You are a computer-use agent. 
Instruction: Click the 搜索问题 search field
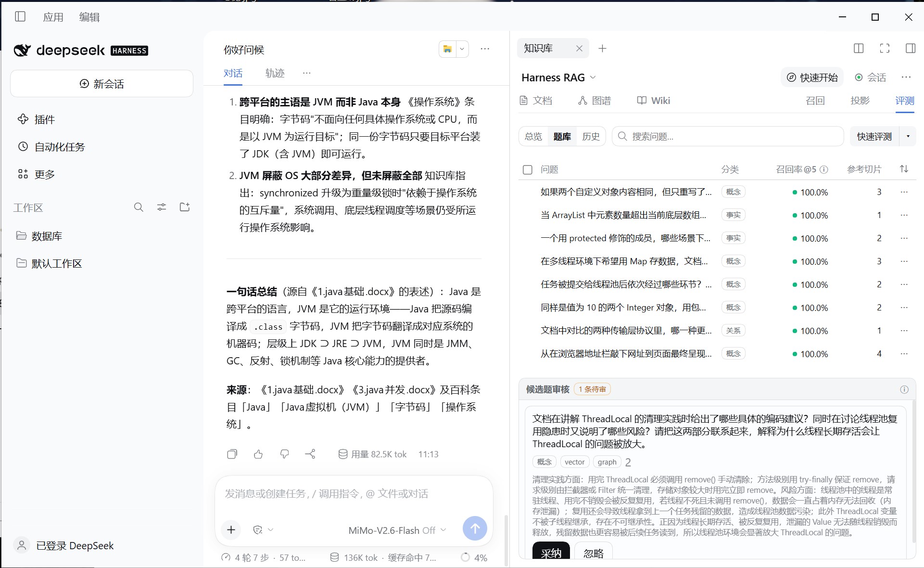pyautogui.click(x=728, y=137)
